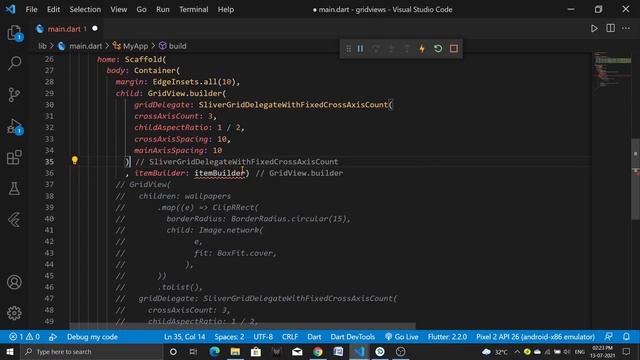Open the View menu
The width and height of the screenshot is (640, 360).
118,9
